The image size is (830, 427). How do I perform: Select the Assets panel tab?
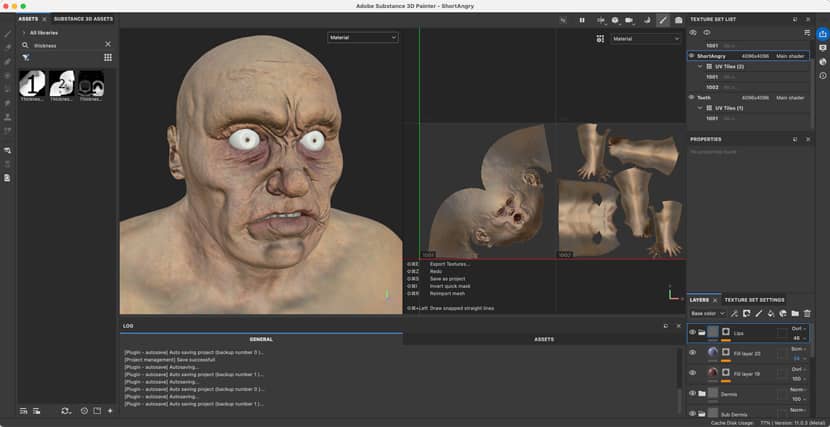28,19
